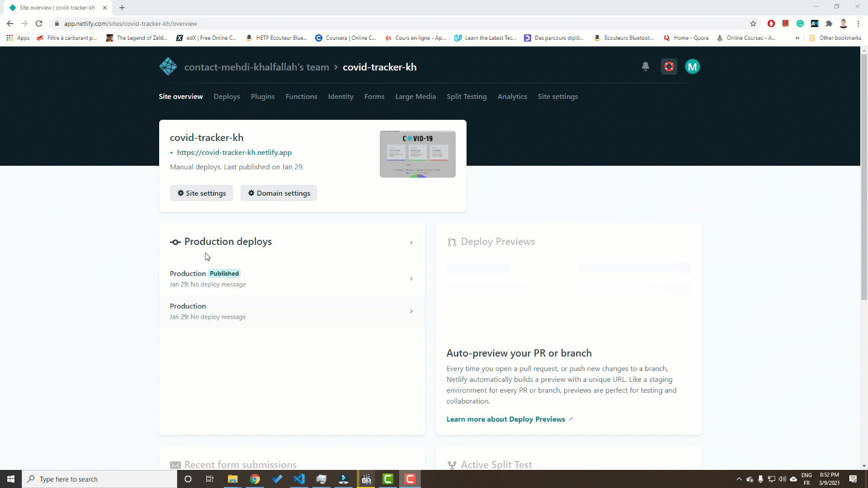This screenshot has width=868, height=488.
Task: Open the Extensions puzzle piece menu
Action: pyautogui.click(x=829, y=23)
